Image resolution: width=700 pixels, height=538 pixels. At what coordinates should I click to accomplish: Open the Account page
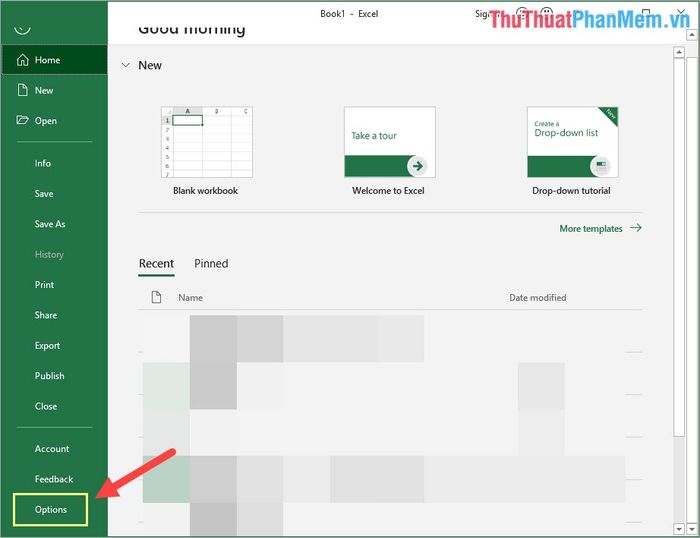coord(52,449)
